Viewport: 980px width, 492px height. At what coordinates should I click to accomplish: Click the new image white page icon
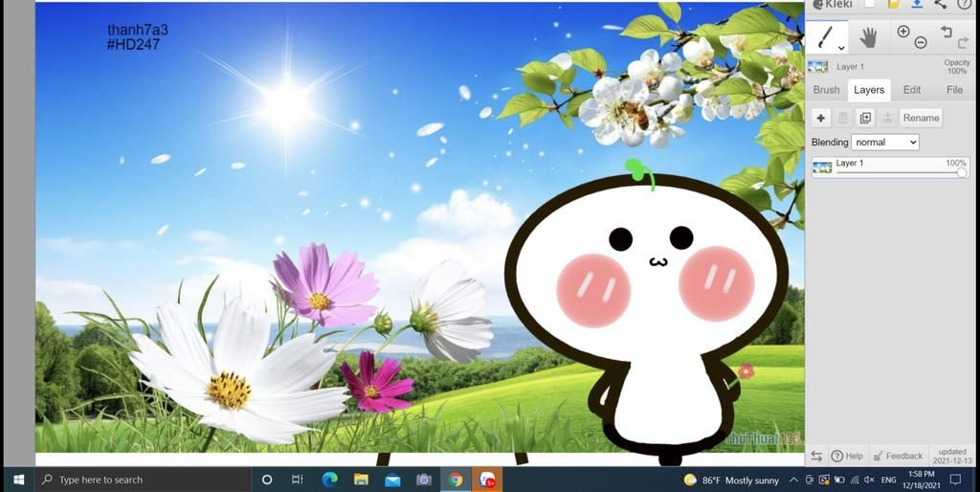[869, 4]
